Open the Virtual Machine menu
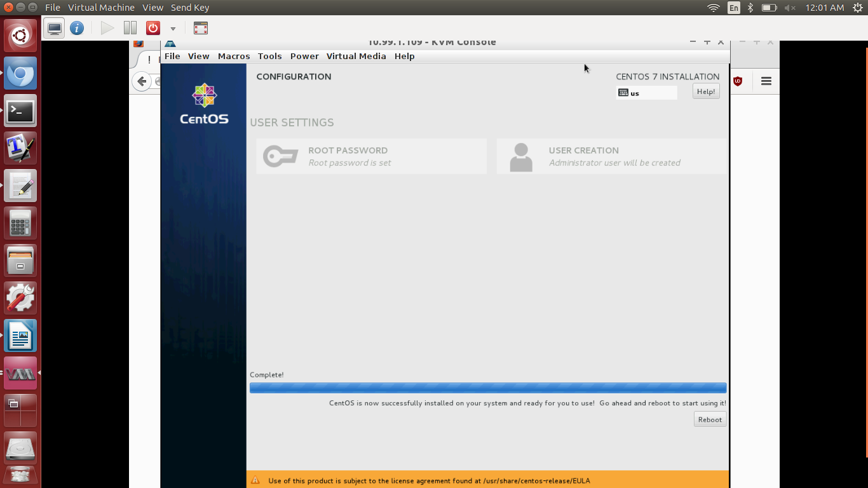Screen dimensions: 868x488 click(x=101, y=8)
